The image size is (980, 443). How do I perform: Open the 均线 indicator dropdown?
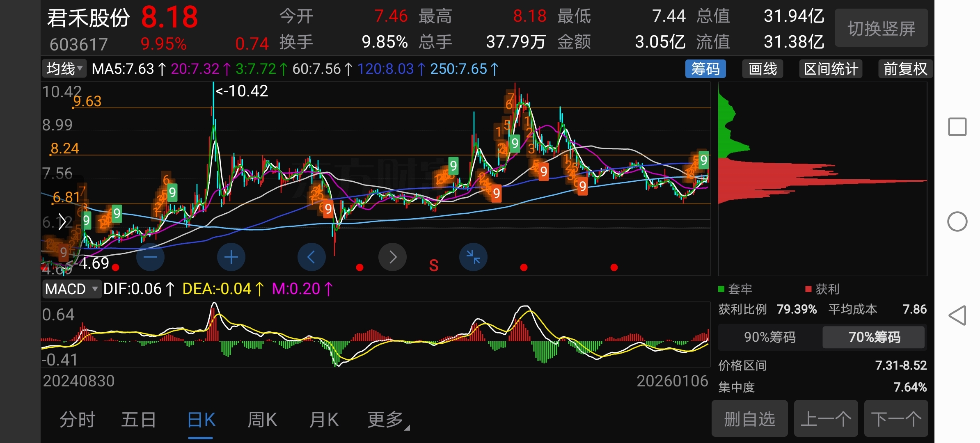(64, 69)
